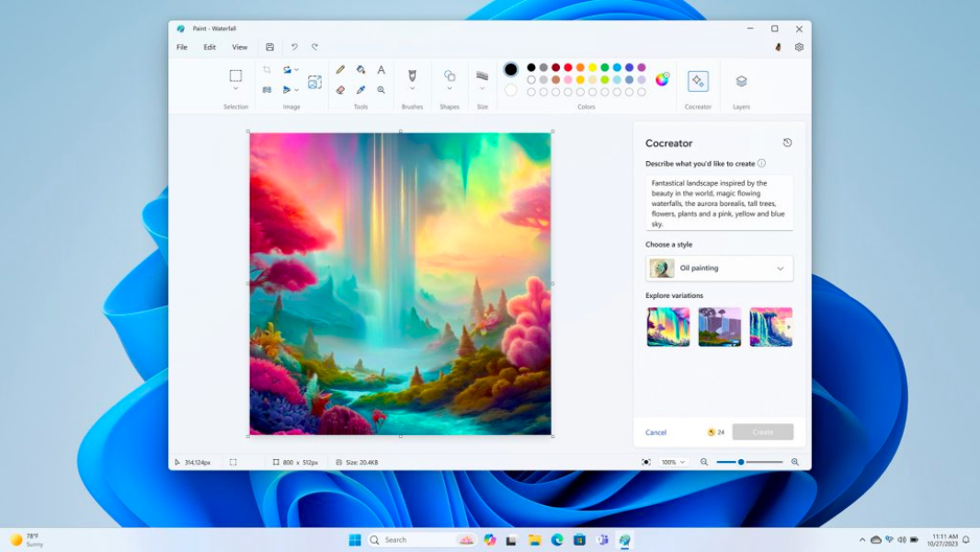The height and width of the screenshot is (552, 980).
Task: Open the 100% zoom level dropdown
Action: tap(675, 461)
